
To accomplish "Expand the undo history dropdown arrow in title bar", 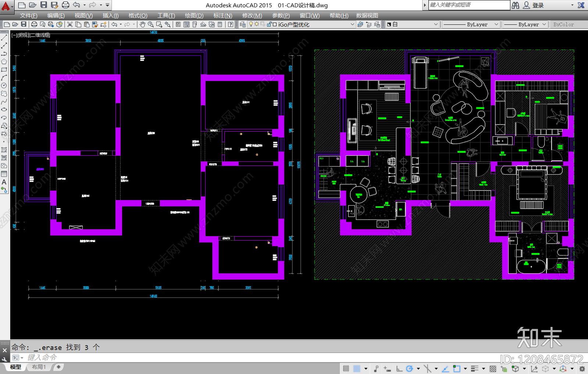I will [x=85, y=5].
